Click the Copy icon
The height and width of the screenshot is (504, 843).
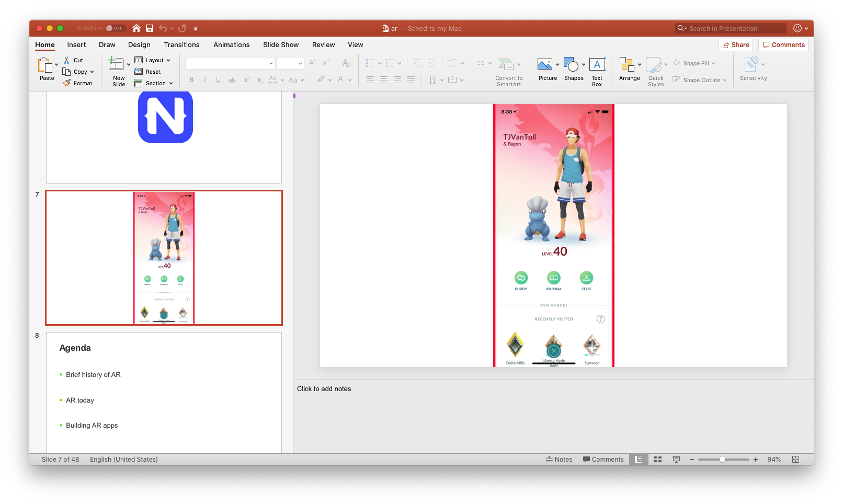66,72
